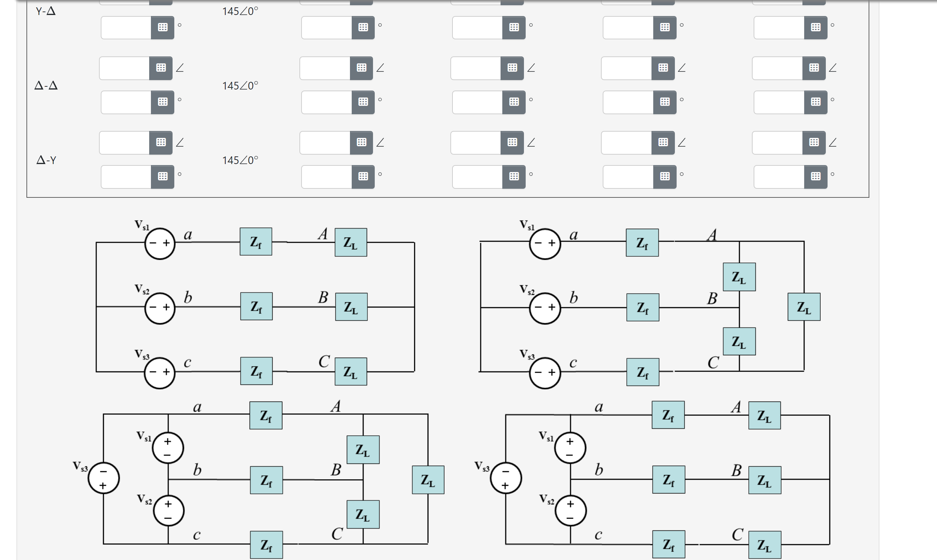Viewport: 937px width, 560px height.
Task: Click the keypad icon in the fourth Δ-Δ column
Action: coord(664,68)
